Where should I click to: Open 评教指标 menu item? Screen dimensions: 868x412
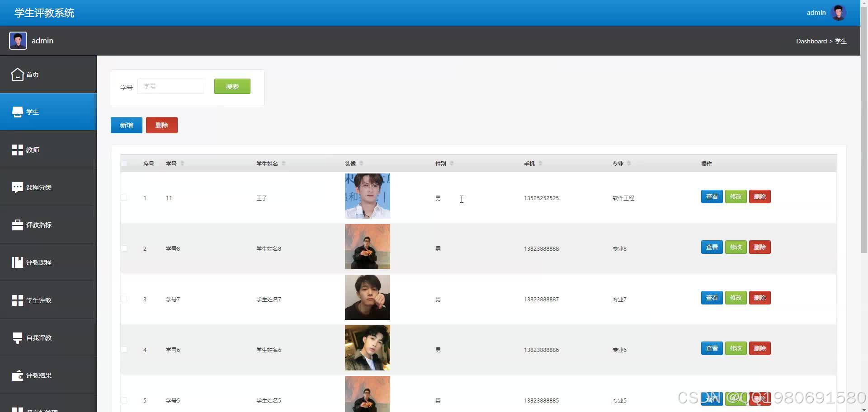tap(48, 225)
